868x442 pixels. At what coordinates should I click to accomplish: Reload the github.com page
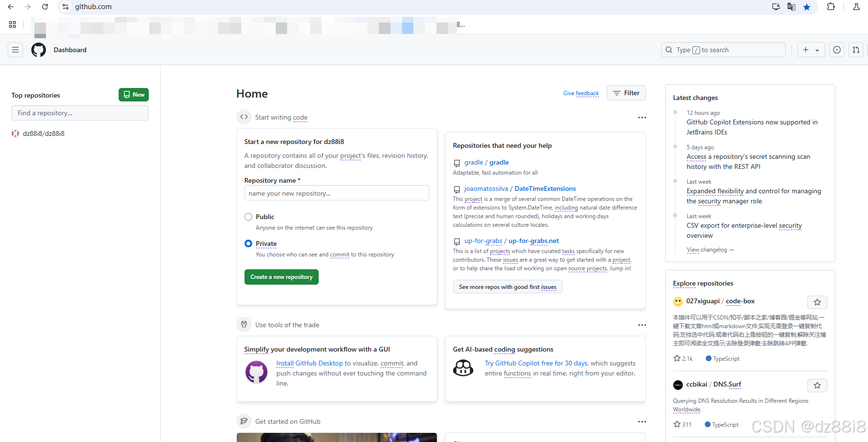[x=45, y=7]
